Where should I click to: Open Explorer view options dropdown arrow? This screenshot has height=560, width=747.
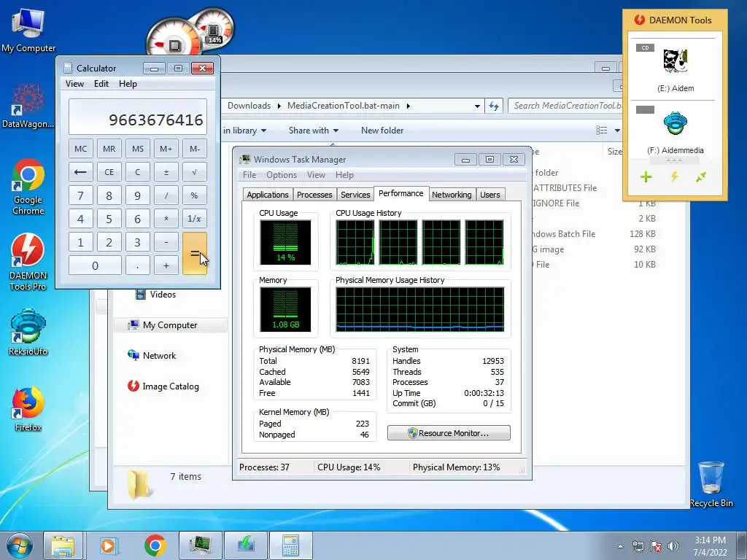pos(617,131)
